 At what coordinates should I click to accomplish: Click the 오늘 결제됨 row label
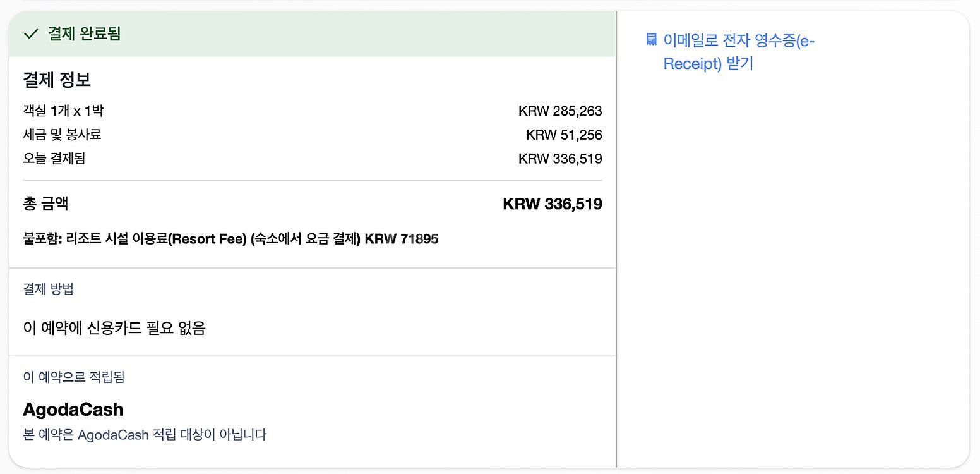(x=54, y=159)
